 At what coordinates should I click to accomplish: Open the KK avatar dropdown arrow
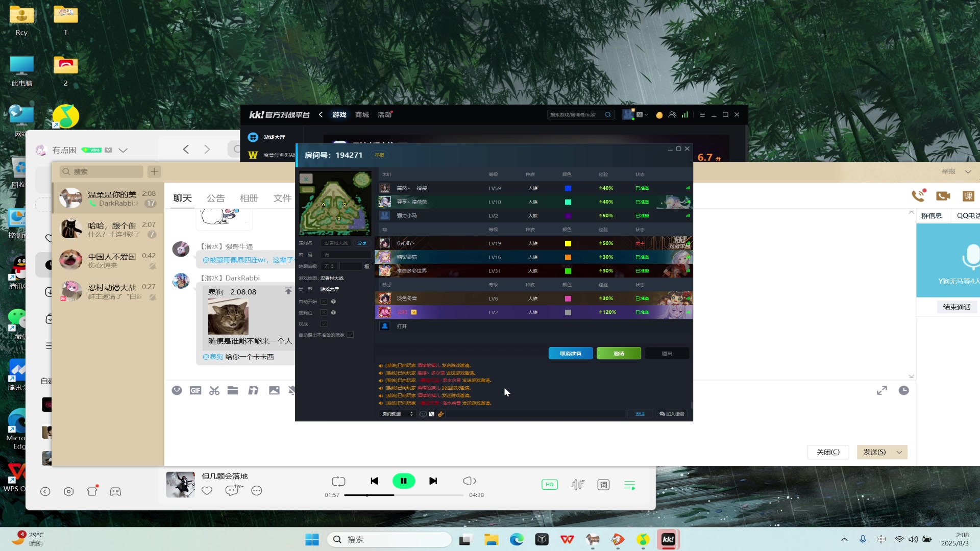pos(646,115)
